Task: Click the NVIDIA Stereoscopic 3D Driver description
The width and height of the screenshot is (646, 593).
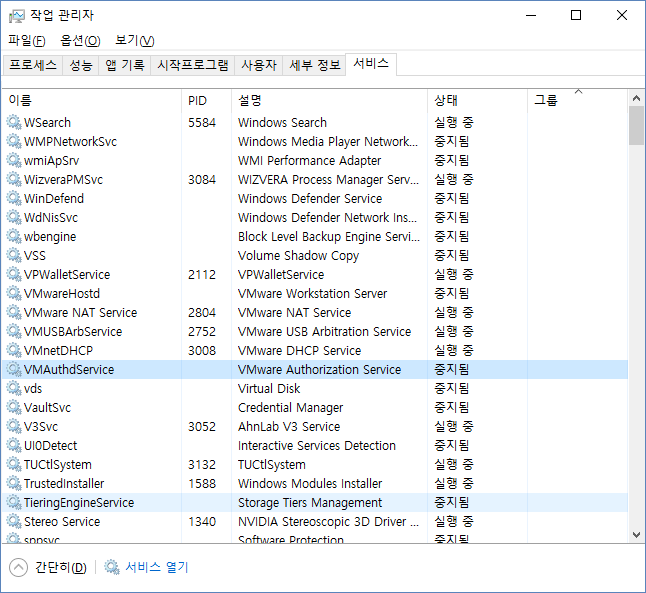Action: pos(328,522)
